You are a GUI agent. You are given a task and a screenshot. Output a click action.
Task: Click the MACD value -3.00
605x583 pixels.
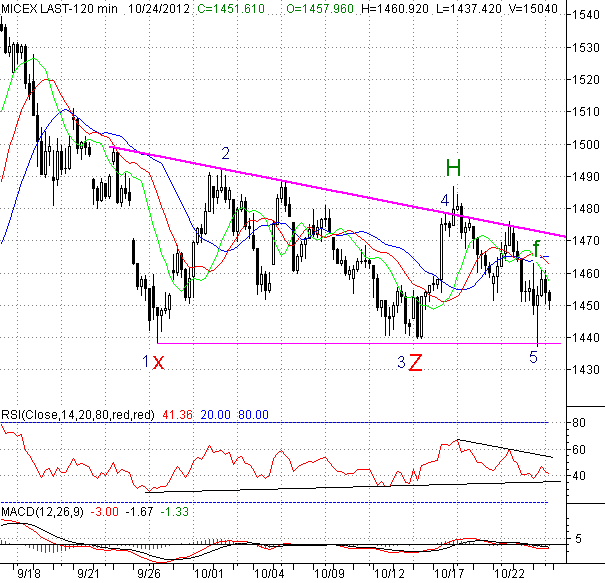point(104,512)
